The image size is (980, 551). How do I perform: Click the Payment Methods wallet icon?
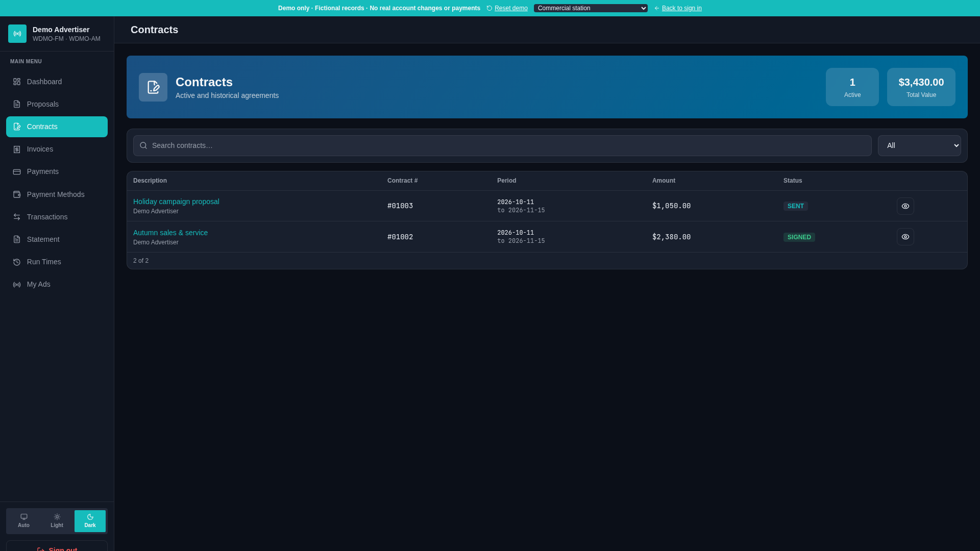[x=17, y=194]
